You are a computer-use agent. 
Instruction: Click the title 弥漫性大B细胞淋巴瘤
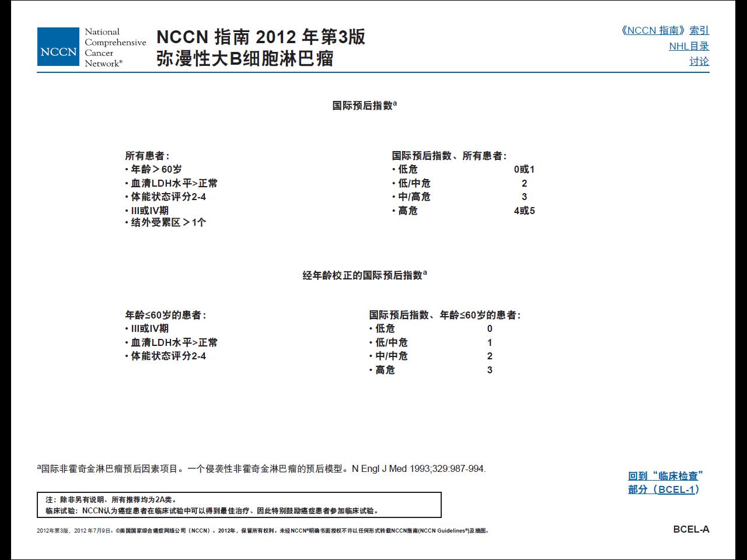245,59
